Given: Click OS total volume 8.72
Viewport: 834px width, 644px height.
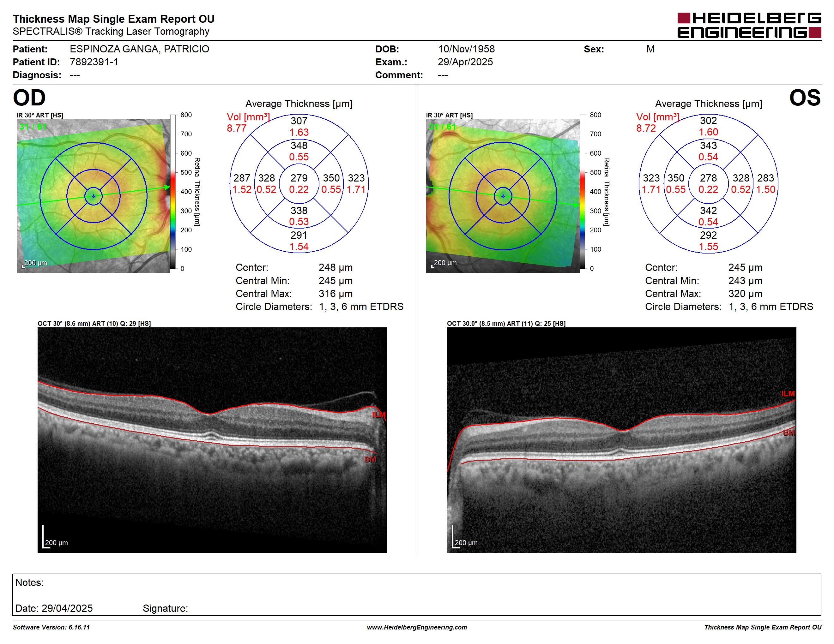Looking at the screenshot, I should pos(646,128).
